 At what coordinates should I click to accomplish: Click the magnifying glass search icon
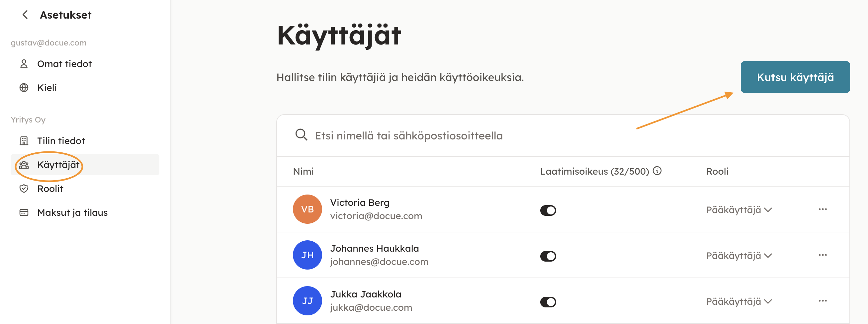pyautogui.click(x=301, y=135)
